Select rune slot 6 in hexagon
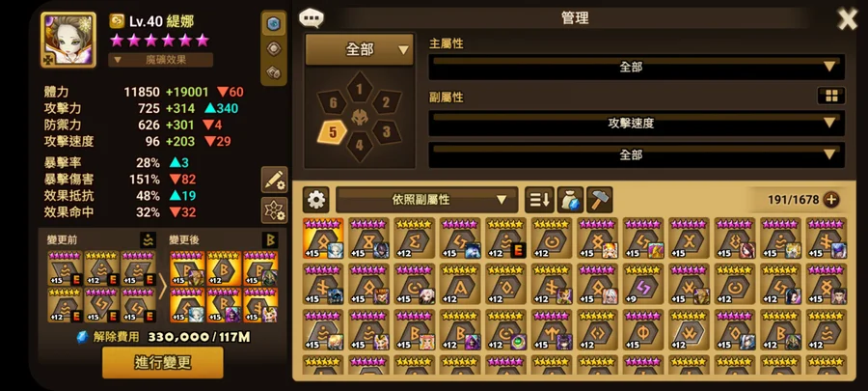The height and width of the screenshot is (391, 868). coord(333,102)
